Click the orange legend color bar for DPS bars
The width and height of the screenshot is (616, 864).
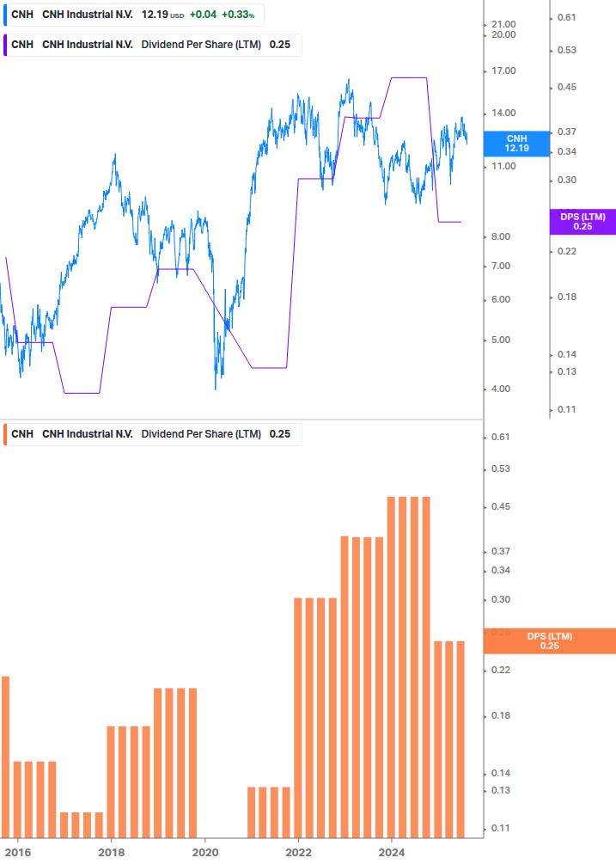5,434
